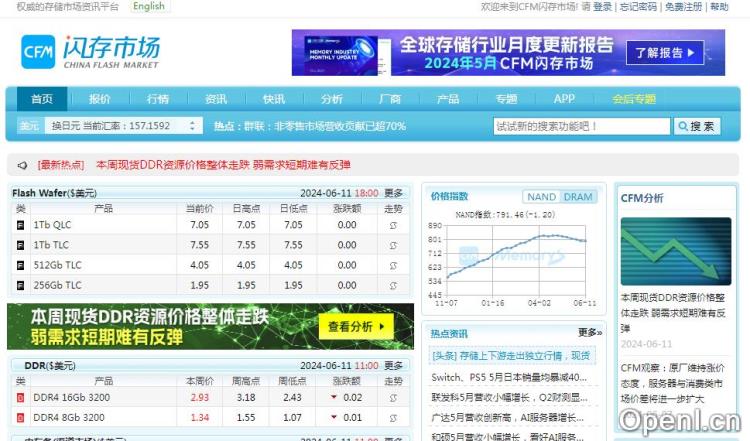Click the red icon of DDR4 8Gb 3200
The image size is (750, 441).
(x=21, y=418)
